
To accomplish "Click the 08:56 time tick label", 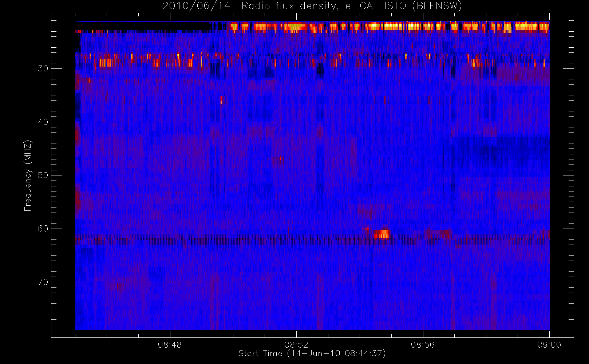I will 423,345.
